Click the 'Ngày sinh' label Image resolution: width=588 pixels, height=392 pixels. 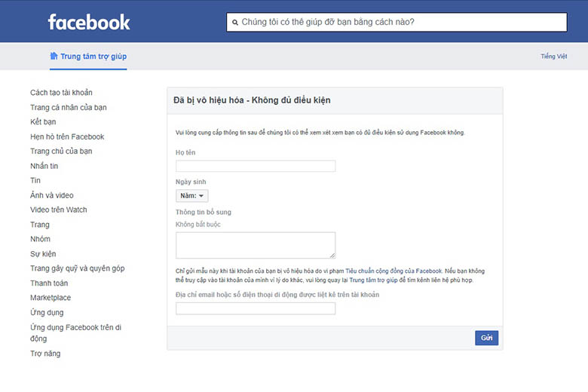tap(191, 182)
